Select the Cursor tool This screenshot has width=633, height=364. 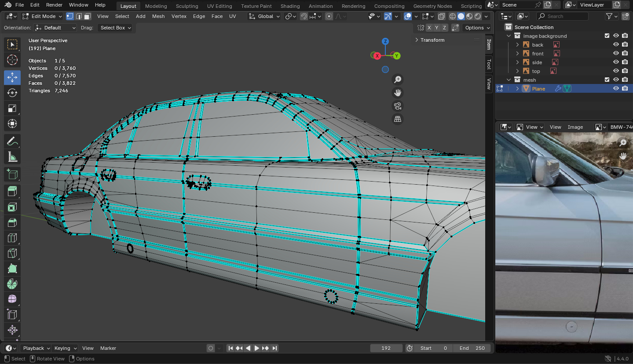click(12, 60)
